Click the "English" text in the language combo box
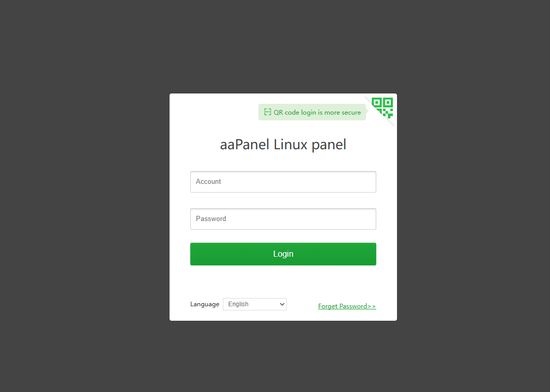550x392 pixels. pyautogui.click(x=238, y=304)
